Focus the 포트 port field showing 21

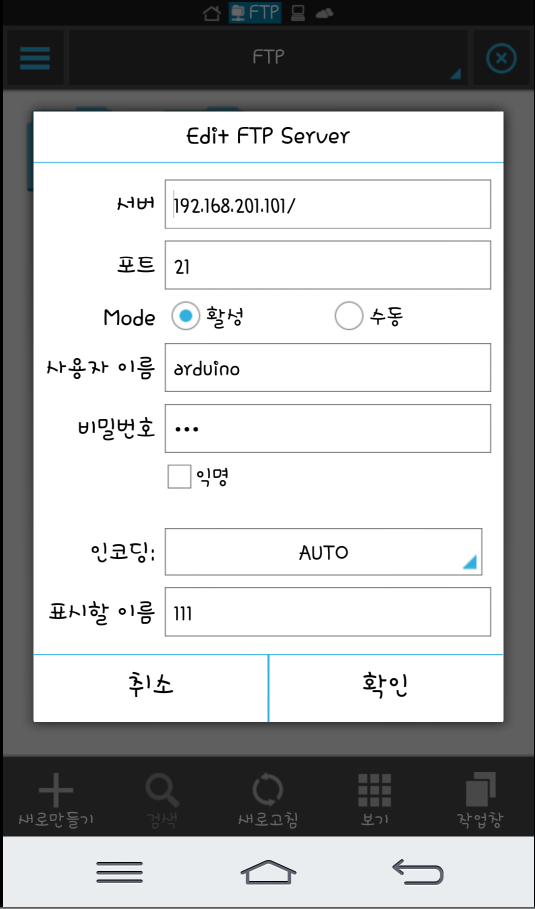[x=327, y=265]
